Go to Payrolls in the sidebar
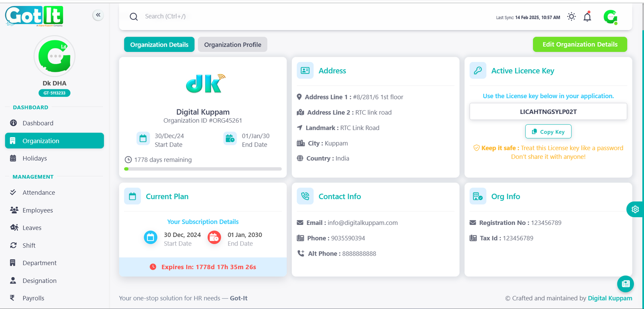 click(33, 298)
